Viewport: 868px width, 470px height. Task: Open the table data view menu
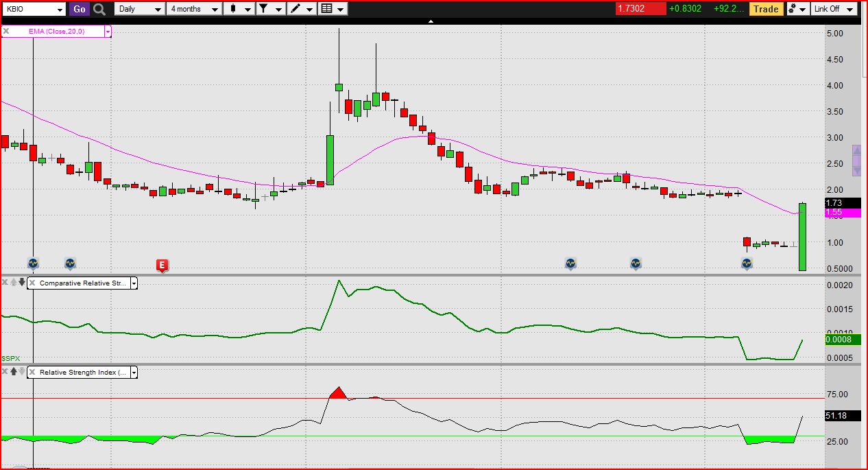[x=333, y=9]
